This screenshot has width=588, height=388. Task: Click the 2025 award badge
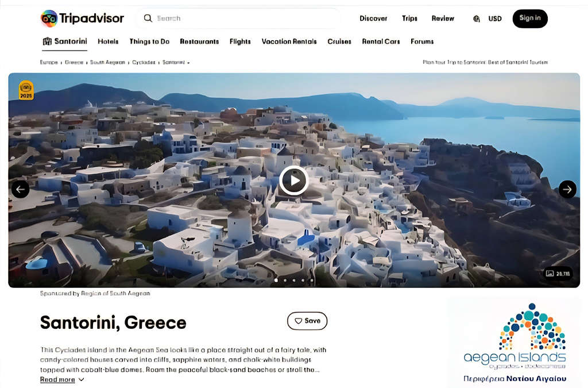point(26,90)
